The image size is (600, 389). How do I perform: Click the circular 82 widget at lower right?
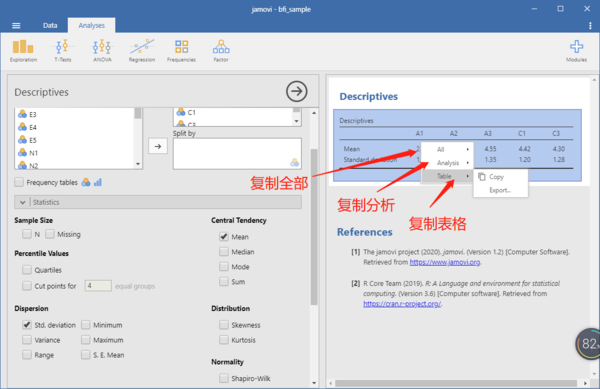tap(588, 343)
